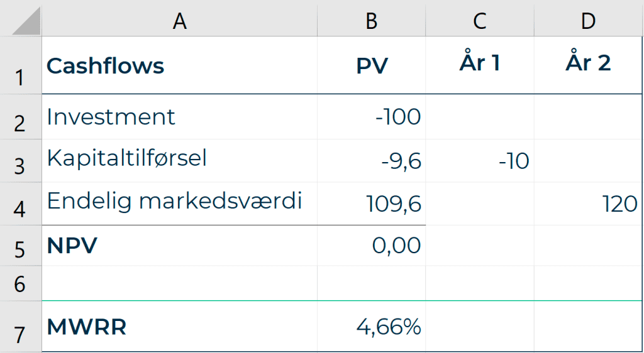Select row 1 header
644x353 pixels.
[x=21, y=65]
